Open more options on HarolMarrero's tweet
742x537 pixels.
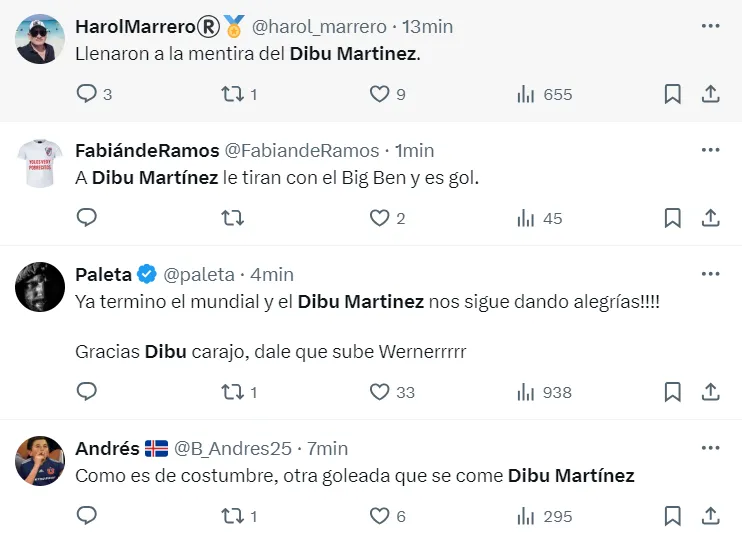click(x=710, y=26)
